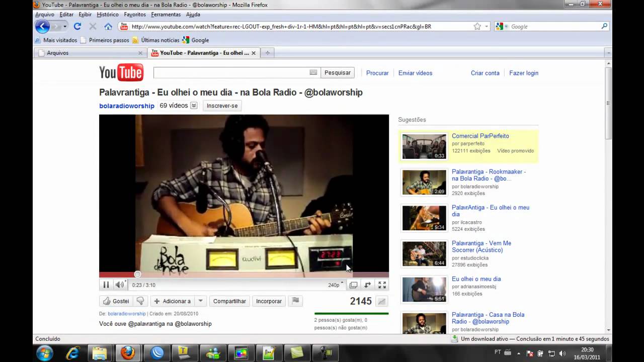Open the Palavrantiga - Vem Me Socorrer link
The width and height of the screenshot is (644, 362).
pos(481,246)
